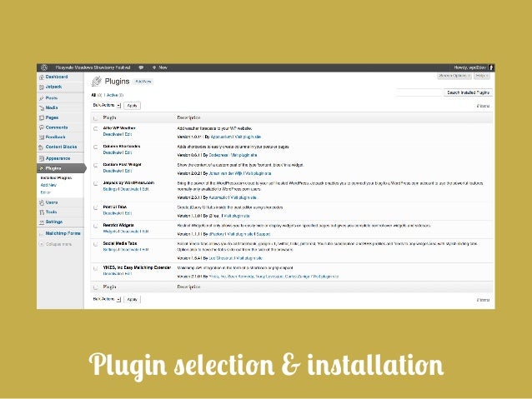Check the Restrict Widgets plugin checkbox
This screenshot has width=532, height=399.
[96, 226]
